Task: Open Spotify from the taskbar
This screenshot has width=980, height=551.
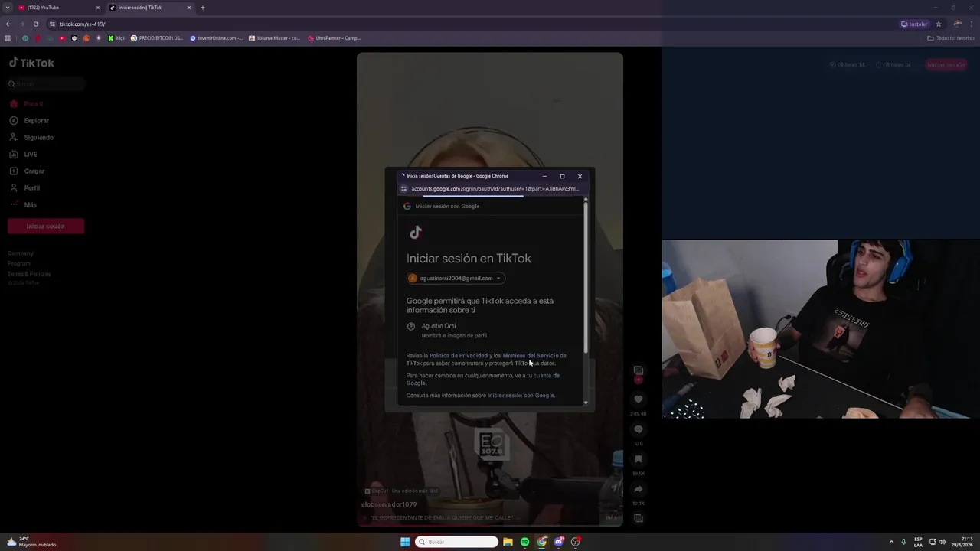Action: pos(524,542)
